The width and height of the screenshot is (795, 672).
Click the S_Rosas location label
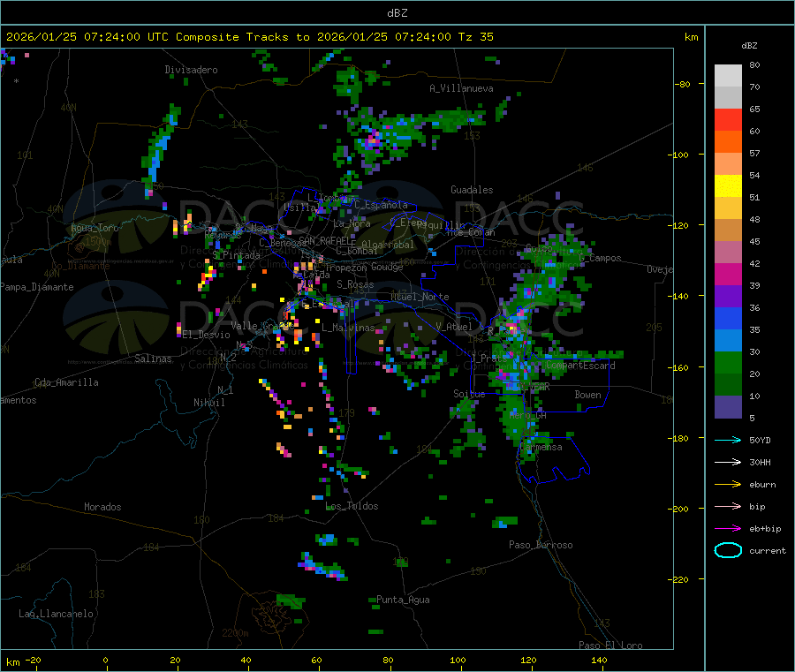(355, 285)
